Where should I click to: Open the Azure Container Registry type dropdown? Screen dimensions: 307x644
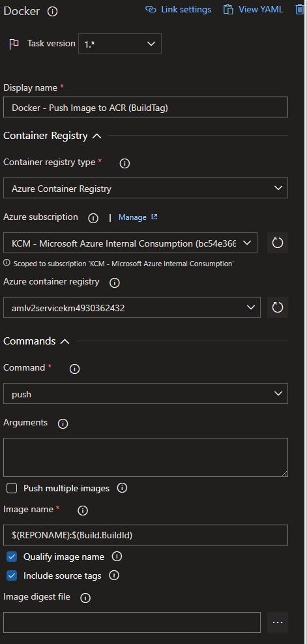click(x=146, y=188)
